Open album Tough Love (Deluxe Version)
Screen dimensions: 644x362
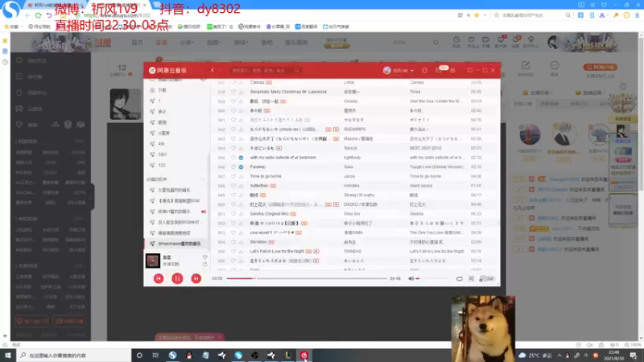point(436,167)
